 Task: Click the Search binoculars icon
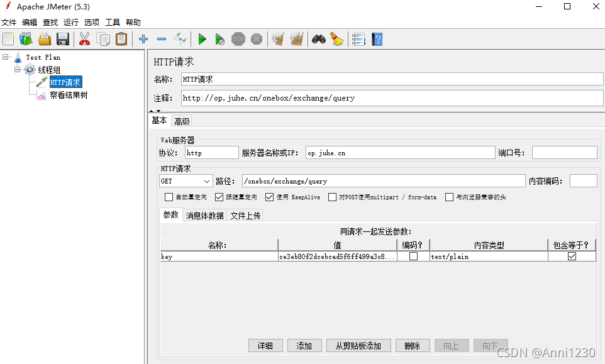click(319, 40)
